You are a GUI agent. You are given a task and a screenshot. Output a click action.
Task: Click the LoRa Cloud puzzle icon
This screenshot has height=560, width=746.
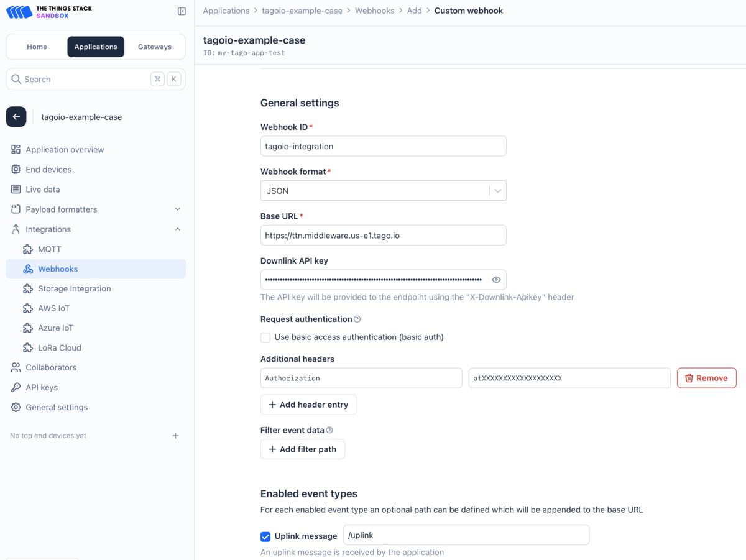[28, 347]
